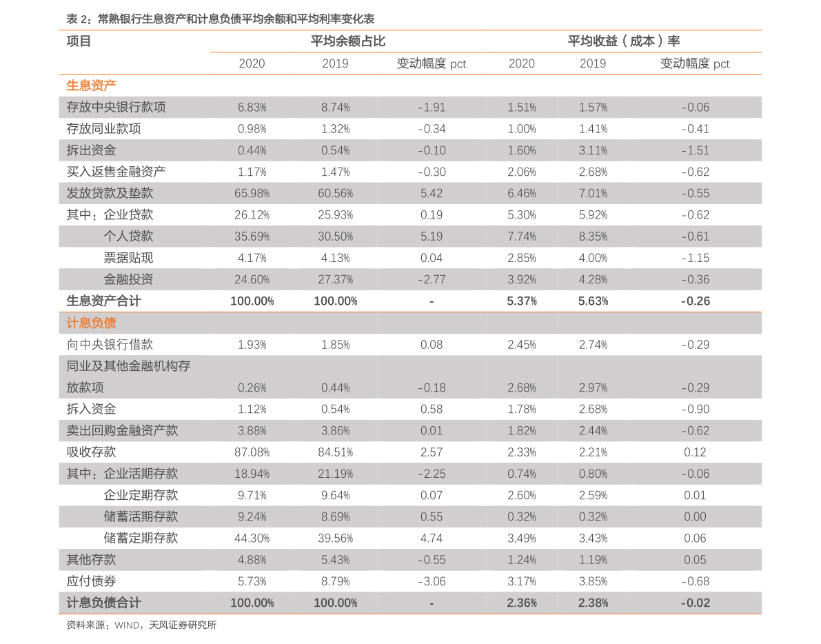The width and height of the screenshot is (821, 644).
Task: Select the 87.08% deposits share cell
Action: [x=252, y=452]
